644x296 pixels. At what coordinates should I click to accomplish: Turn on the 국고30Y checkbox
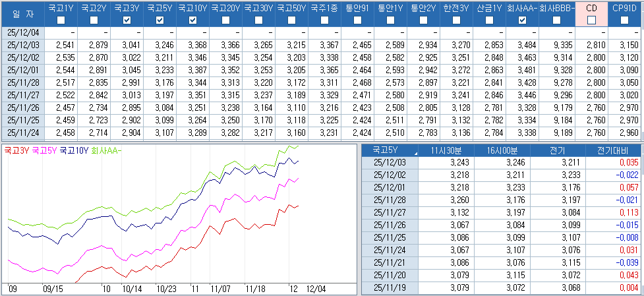click(259, 20)
